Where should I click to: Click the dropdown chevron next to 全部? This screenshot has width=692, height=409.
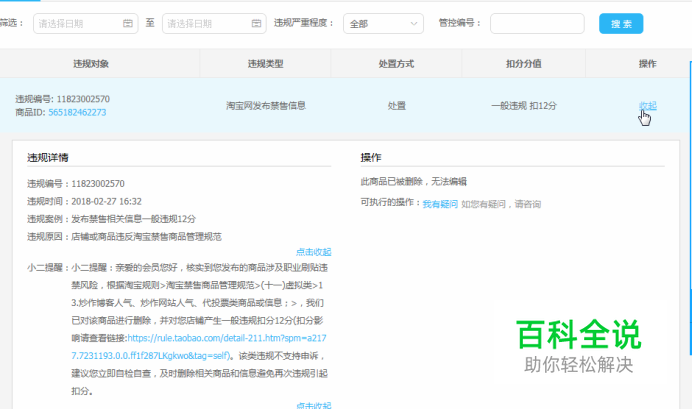click(x=414, y=23)
